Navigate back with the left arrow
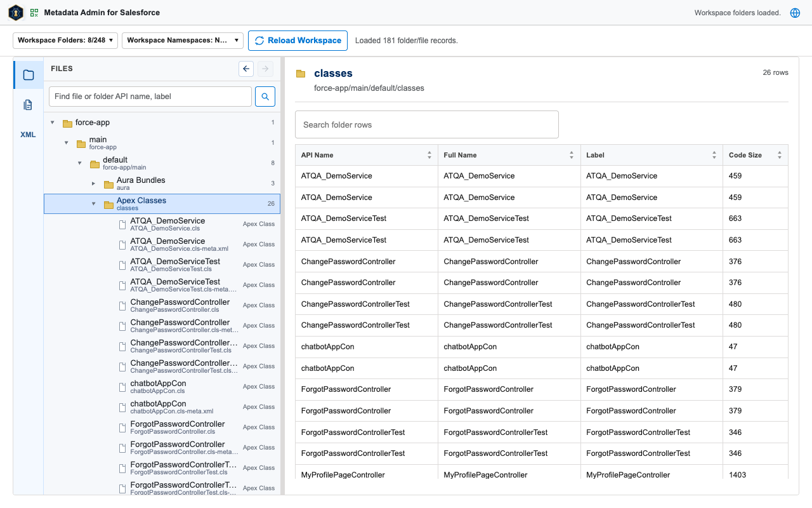 [x=246, y=69]
